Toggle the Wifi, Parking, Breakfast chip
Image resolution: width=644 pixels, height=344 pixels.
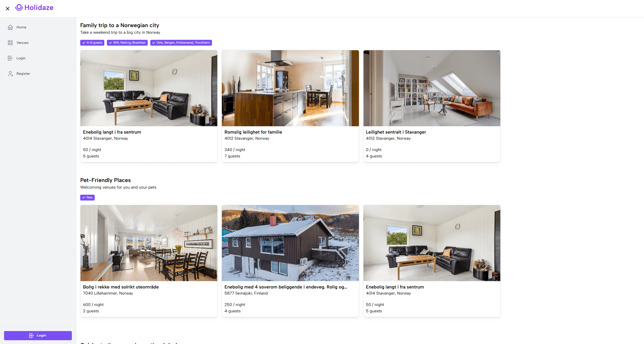127,43
